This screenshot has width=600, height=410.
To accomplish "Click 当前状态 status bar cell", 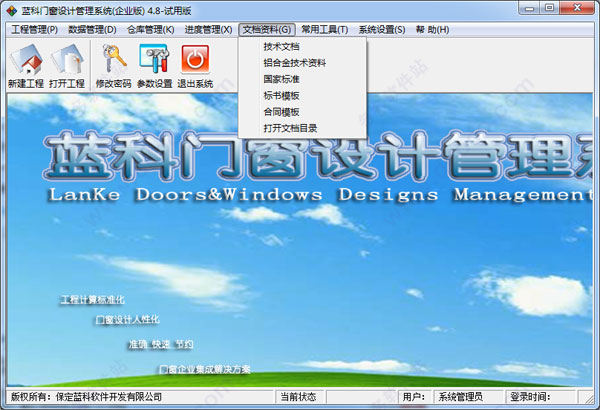I will coord(298,397).
